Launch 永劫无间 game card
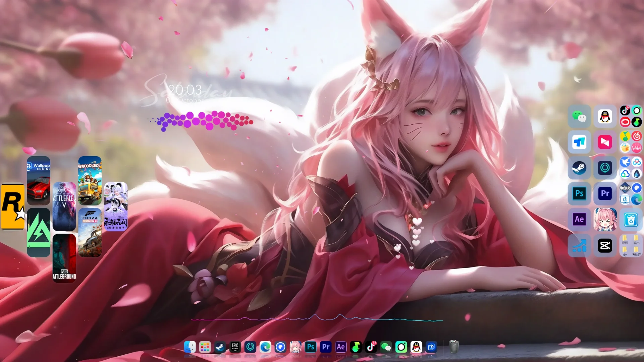Viewport: 644px width, 362px height. point(116,206)
